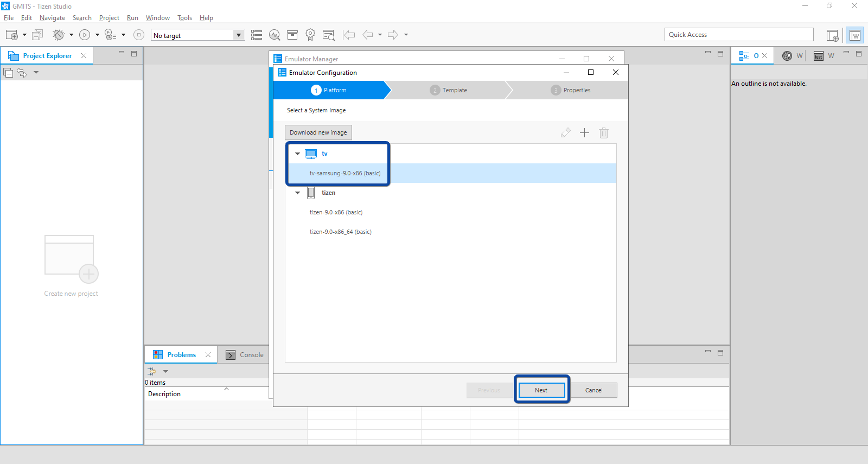This screenshot has width=868, height=464.
Task: Click the Run play icon
Action: click(85, 35)
